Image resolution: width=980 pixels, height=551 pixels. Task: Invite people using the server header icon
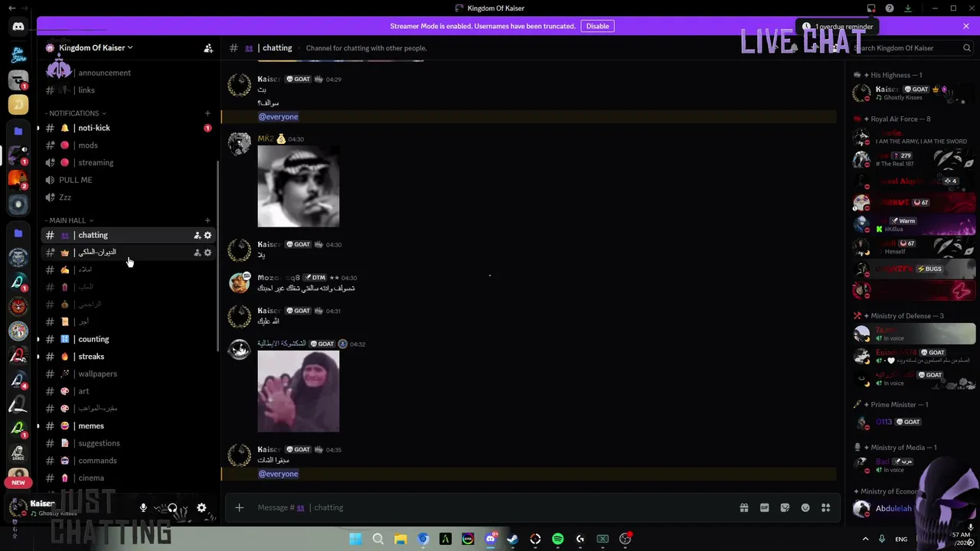pos(208,48)
